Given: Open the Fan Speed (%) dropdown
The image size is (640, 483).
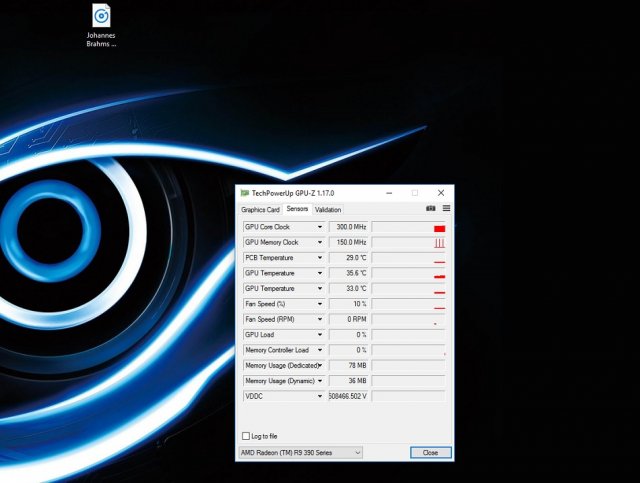Looking at the screenshot, I should [320, 304].
